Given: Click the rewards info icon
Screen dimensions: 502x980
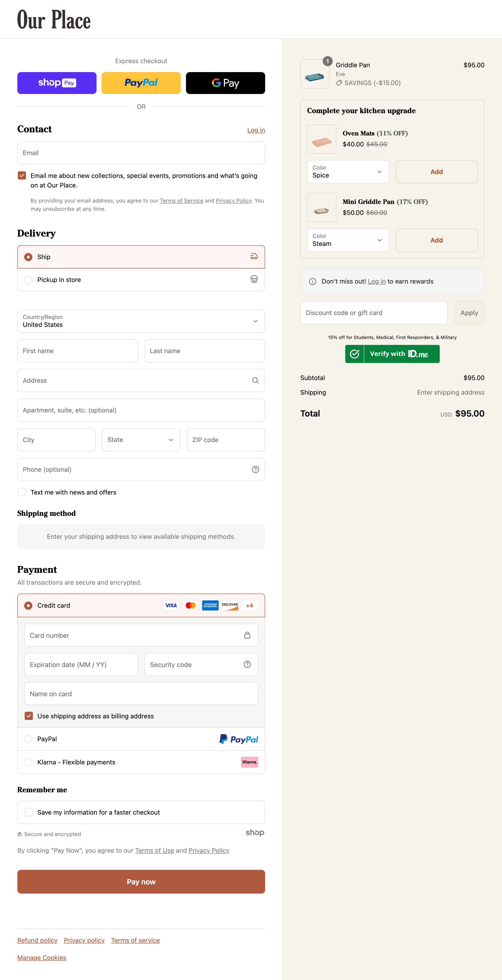Looking at the screenshot, I should point(312,281).
